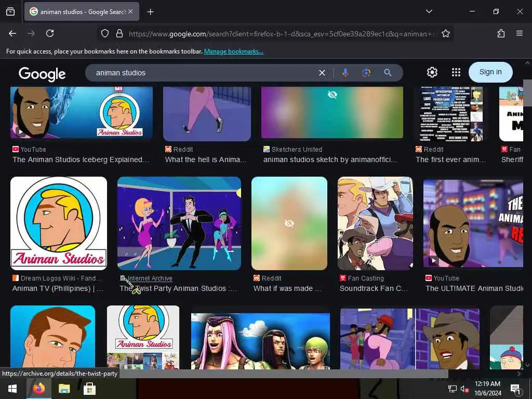Expand the list all tabs chevron

coord(429,11)
